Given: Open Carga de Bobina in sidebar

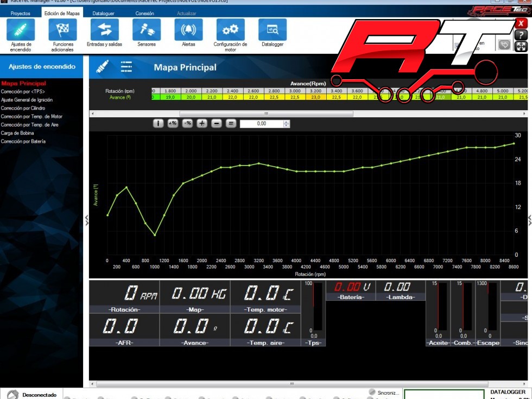Looking at the screenshot, I should click(x=17, y=133).
